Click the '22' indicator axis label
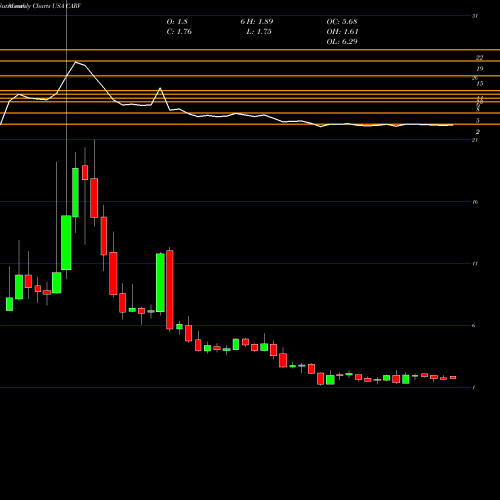 (x=479, y=58)
